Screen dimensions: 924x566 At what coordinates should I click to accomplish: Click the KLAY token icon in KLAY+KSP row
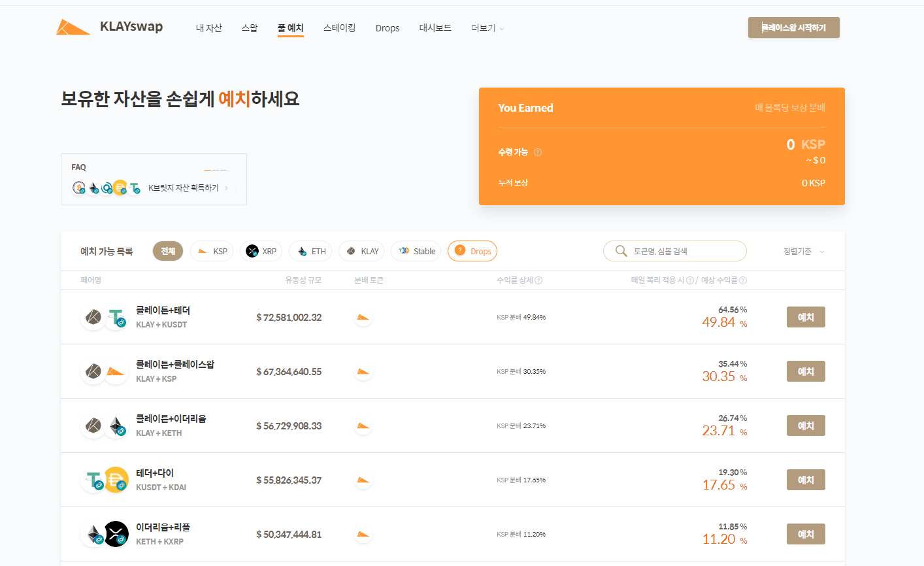pos(93,372)
